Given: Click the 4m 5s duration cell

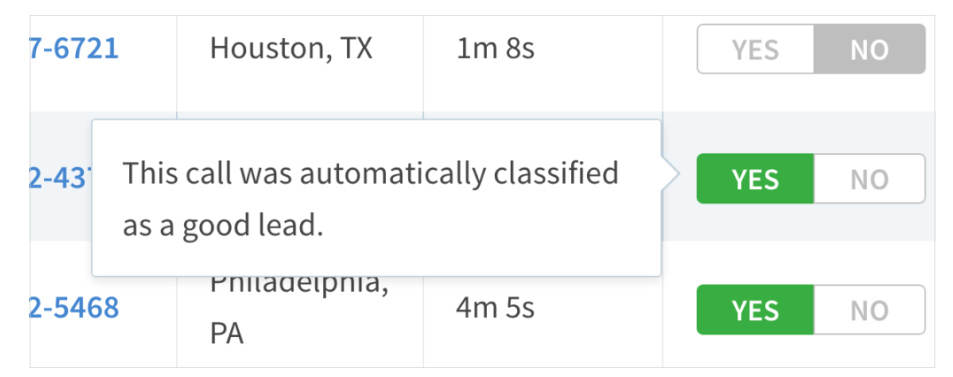Looking at the screenshot, I should [543, 321].
